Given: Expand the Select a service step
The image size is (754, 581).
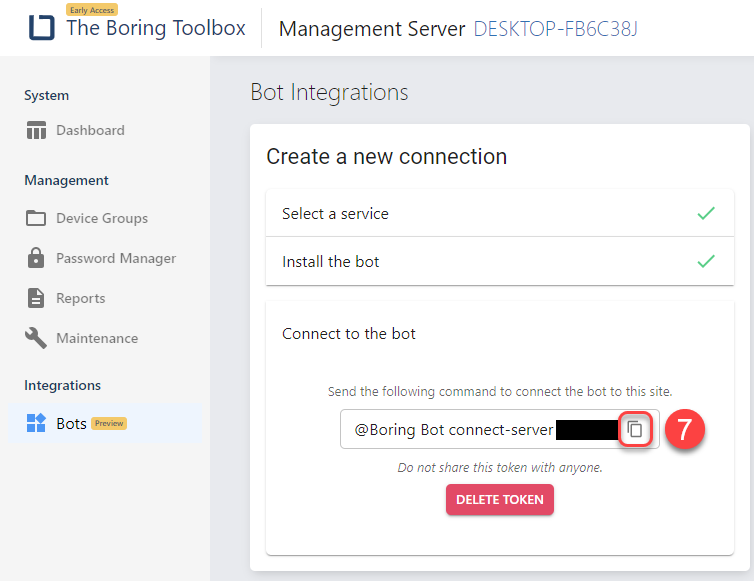Looking at the screenshot, I should 500,213.
